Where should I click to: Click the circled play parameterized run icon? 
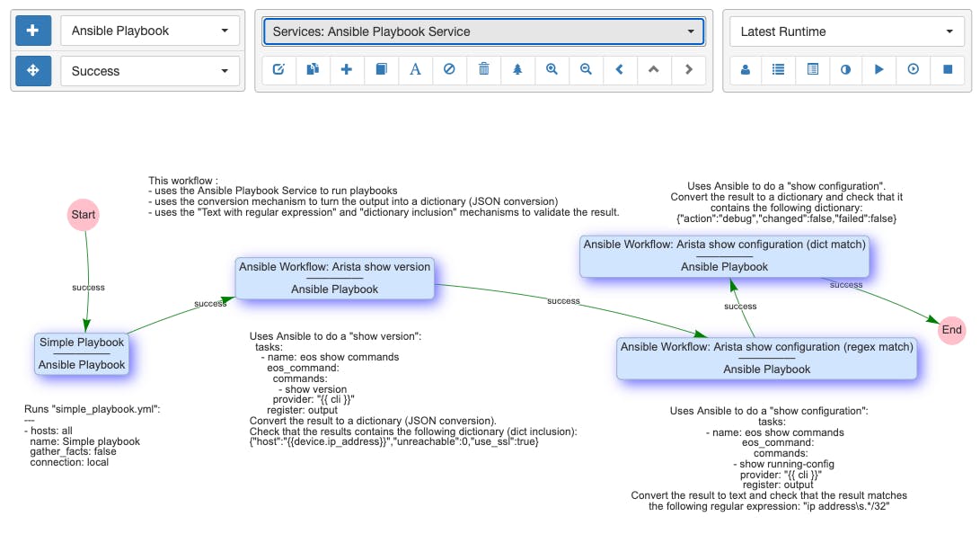tap(914, 69)
